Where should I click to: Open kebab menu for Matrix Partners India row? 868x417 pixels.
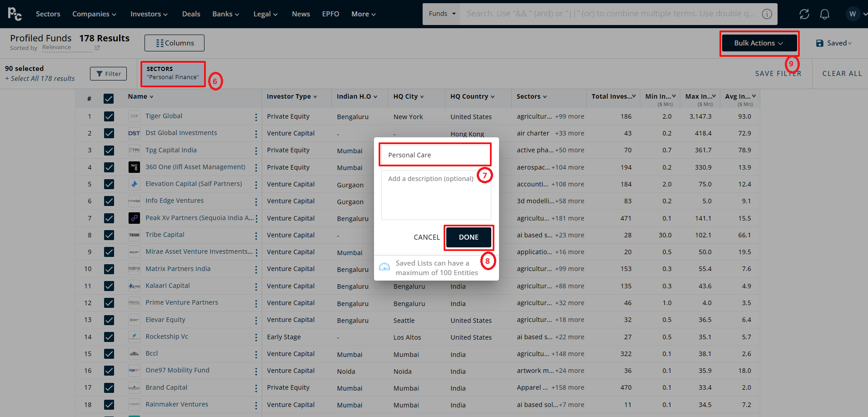(256, 270)
